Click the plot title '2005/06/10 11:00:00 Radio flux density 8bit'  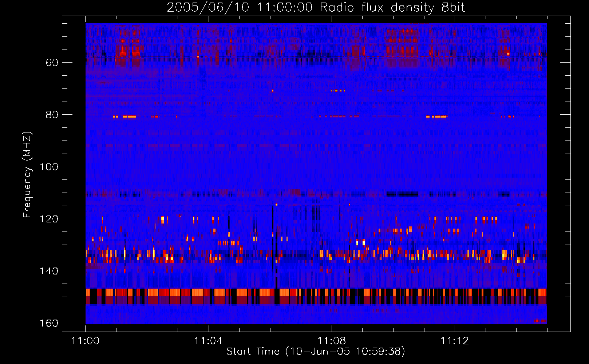316,8
